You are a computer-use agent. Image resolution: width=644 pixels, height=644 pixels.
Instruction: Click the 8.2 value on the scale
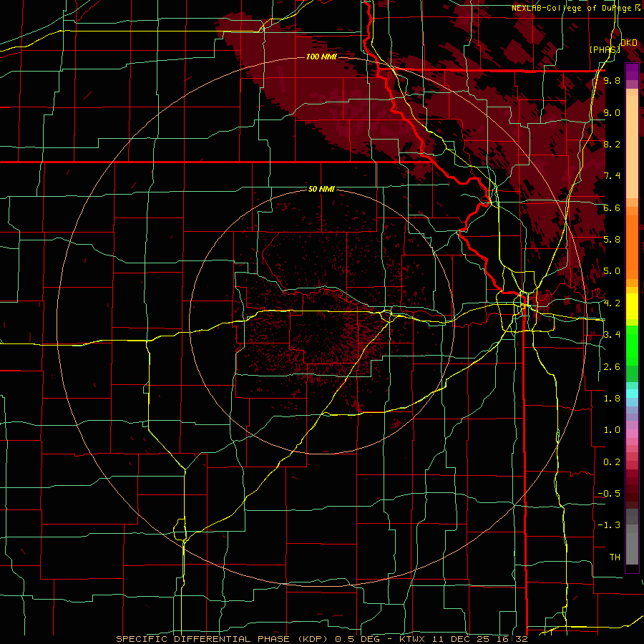pyautogui.click(x=612, y=144)
